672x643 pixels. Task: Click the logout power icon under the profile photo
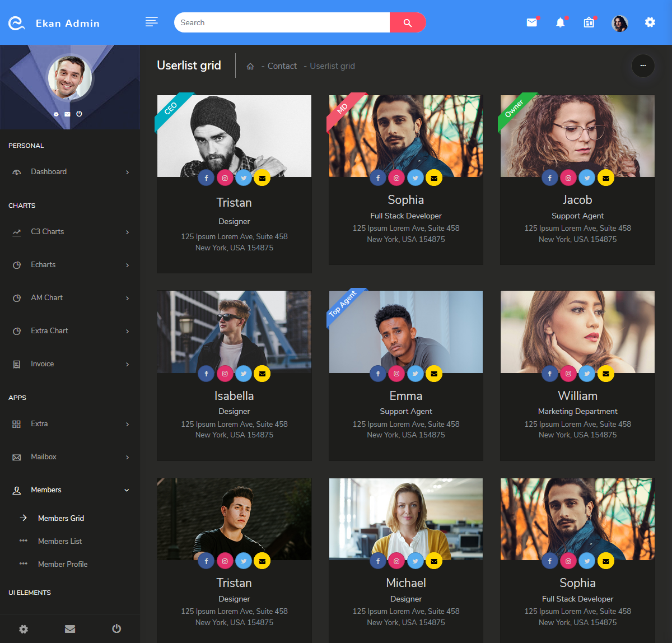tap(79, 114)
